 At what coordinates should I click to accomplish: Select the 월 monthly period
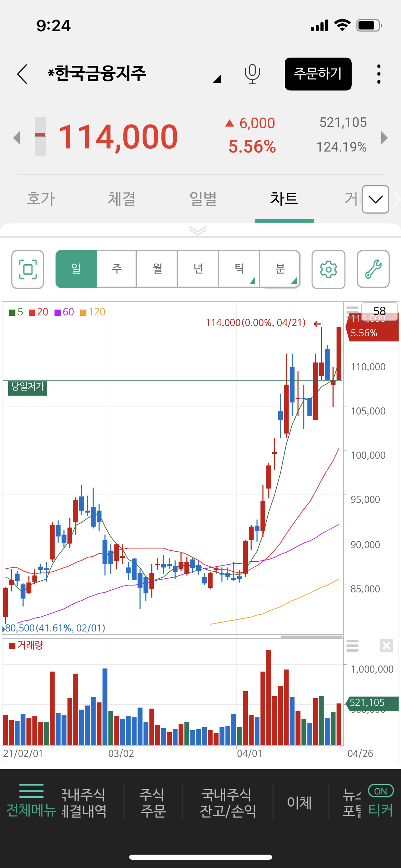pos(157,269)
